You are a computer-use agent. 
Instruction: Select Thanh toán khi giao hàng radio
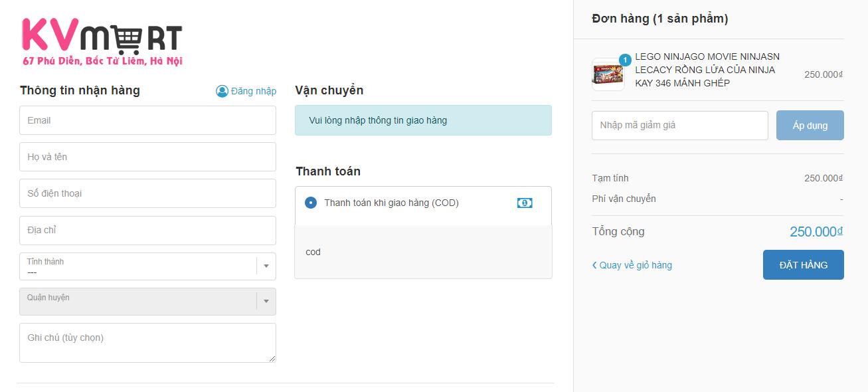(x=311, y=203)
